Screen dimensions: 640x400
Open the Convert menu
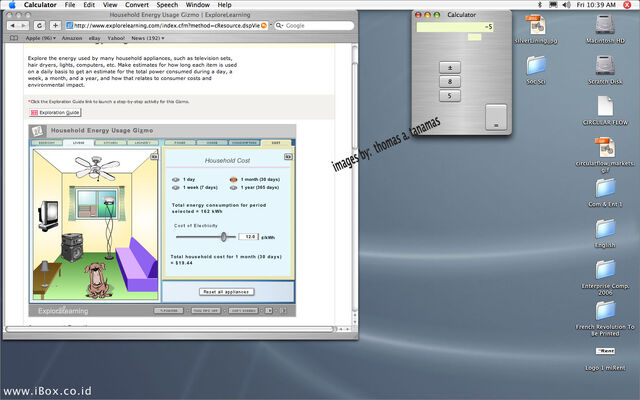(x=137, y=5)
